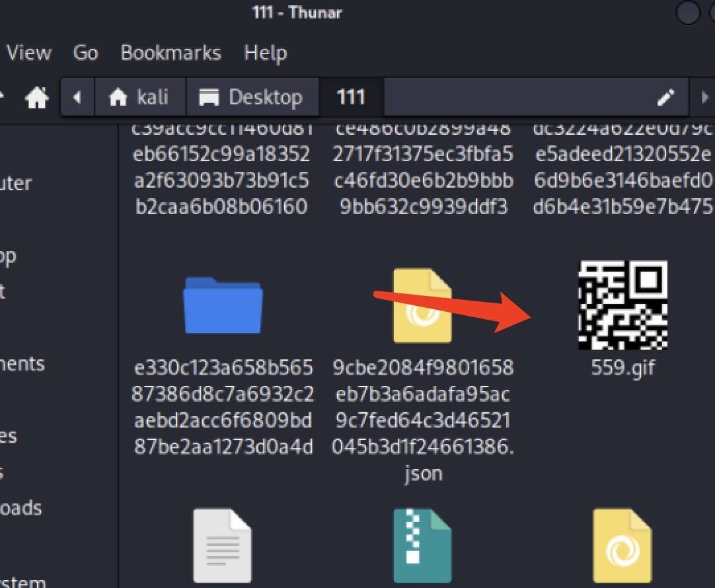Click file name starting 9cbe2084f9801658
This screenshot has width=715, height=588.
point(423,420)
